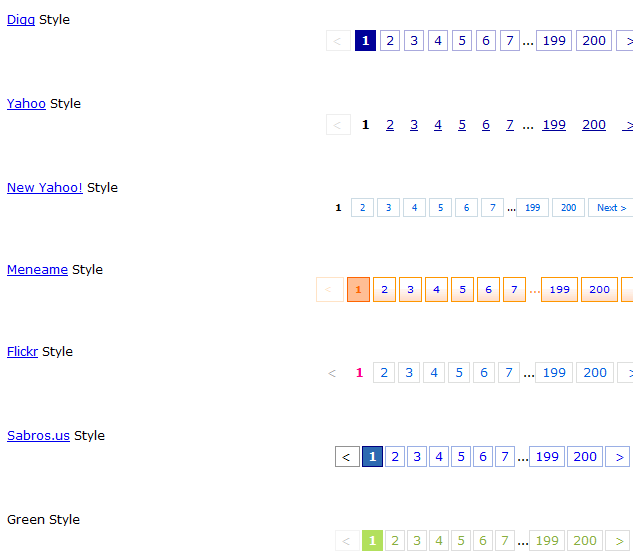Click previous arrow in Meneame row
This screenshot has width=633, height=560.
tap(330, 289)
